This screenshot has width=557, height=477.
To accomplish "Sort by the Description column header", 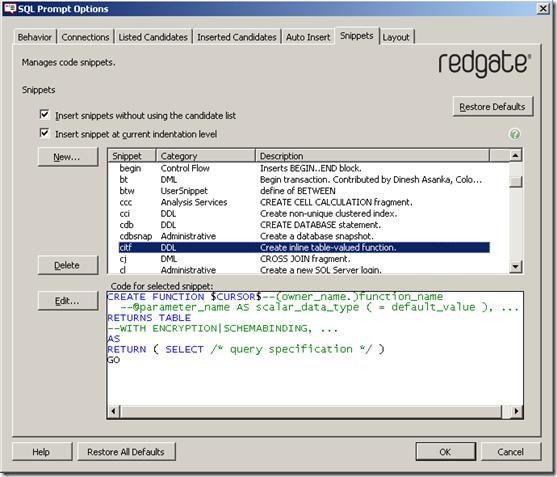I will coord(372,156).
